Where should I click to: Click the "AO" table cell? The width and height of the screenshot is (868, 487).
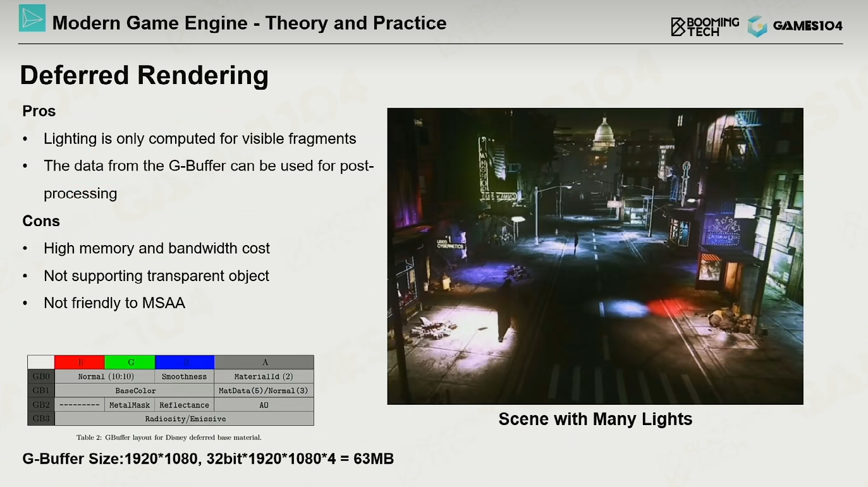point(264,405)
